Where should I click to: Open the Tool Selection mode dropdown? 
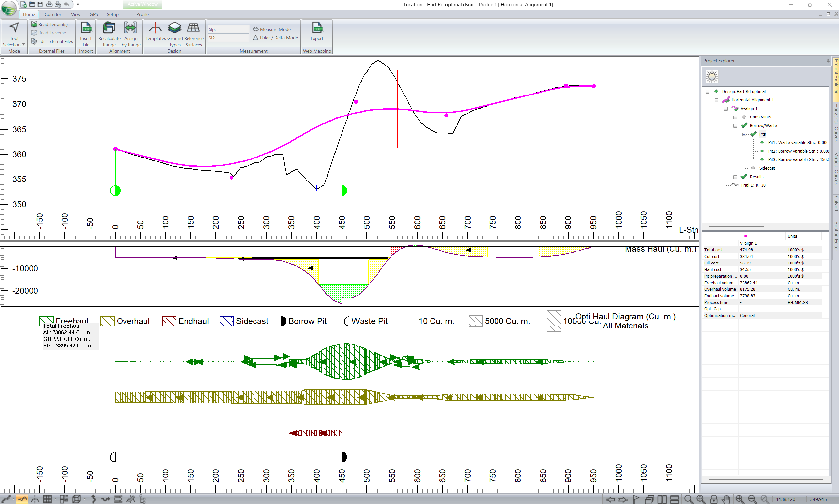[14, 35]
